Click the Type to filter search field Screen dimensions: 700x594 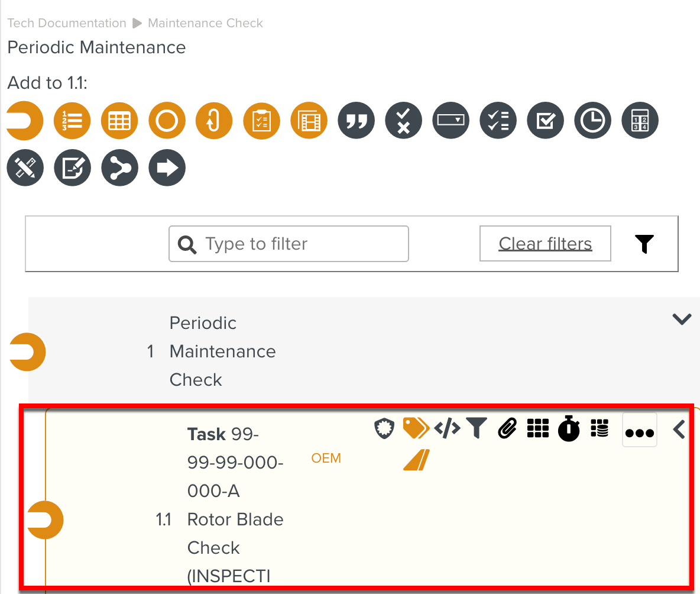tap(289, 244)
